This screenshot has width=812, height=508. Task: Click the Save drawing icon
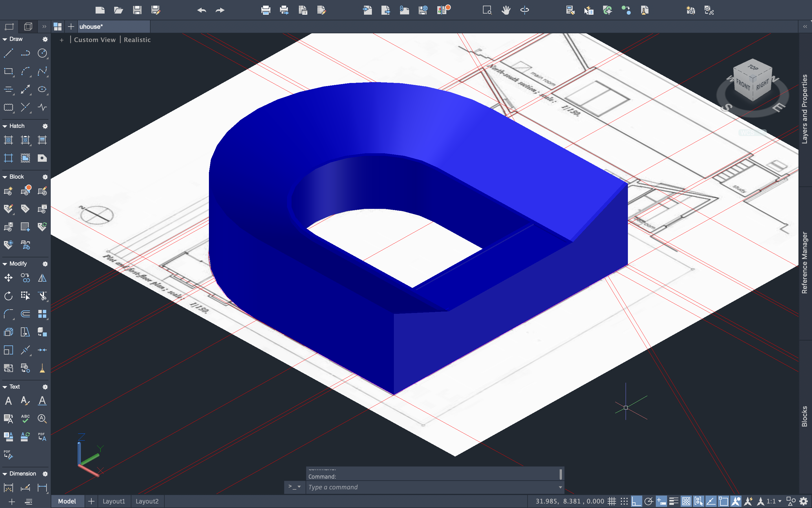point(137,10)
